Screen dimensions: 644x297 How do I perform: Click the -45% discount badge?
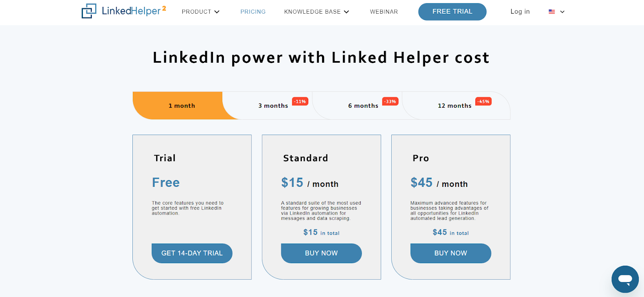(x=483, y=101)
